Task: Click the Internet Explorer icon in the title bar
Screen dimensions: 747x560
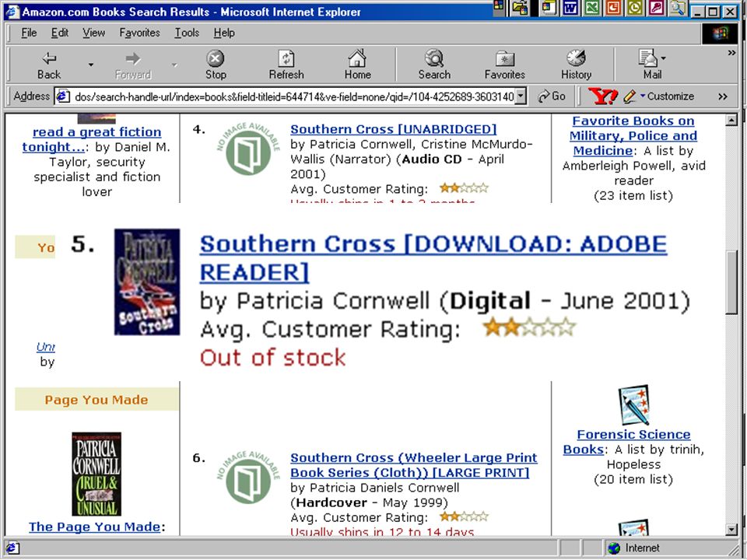Action: tap(13, 12)
